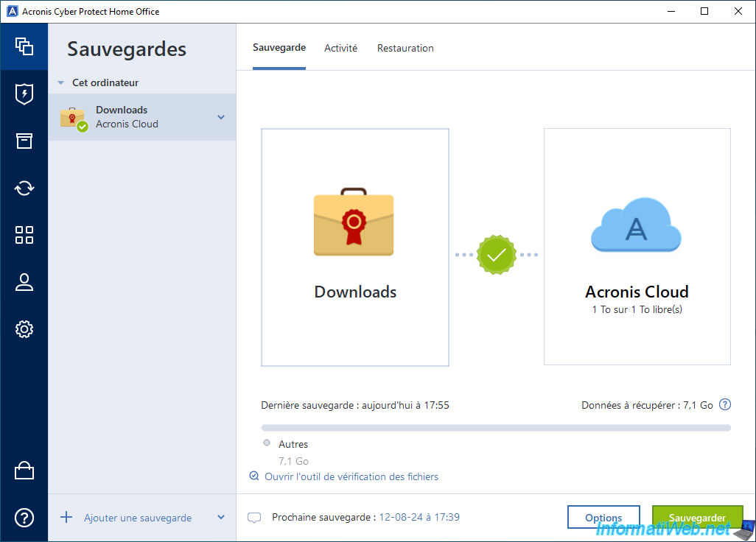The width and height of the screenshot is (756, 542).
Task: Click the 'Cet ordinateur' label
Action: (105, 82)
